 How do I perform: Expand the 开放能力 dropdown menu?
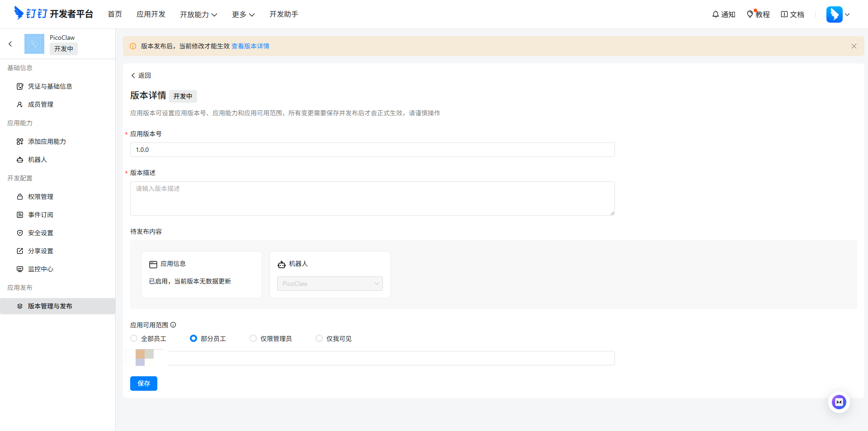tap(198, 14)
